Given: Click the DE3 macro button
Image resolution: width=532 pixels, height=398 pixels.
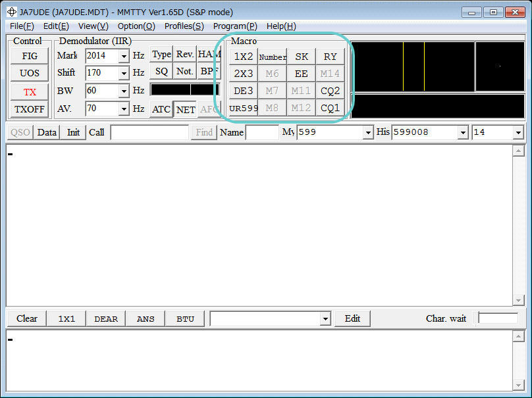Looking at the screenshot, I should (x=243, y=91).
